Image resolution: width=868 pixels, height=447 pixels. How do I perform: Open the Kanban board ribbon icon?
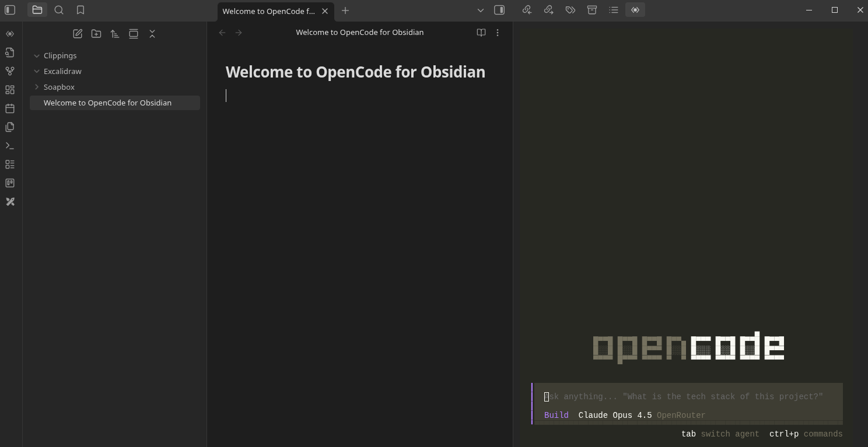10,183
